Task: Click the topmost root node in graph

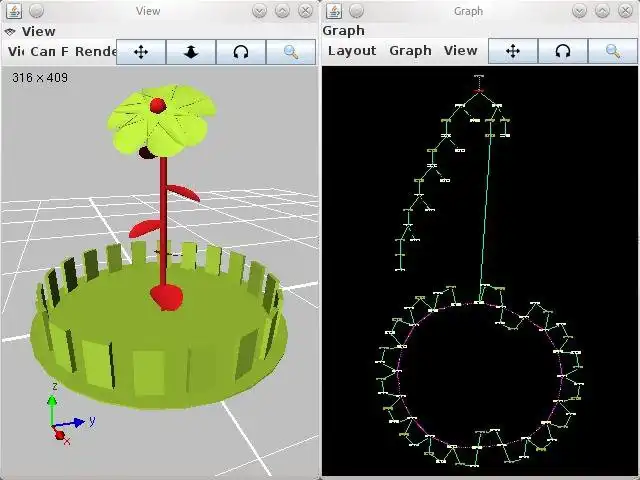Action: [x=479, y=76]
